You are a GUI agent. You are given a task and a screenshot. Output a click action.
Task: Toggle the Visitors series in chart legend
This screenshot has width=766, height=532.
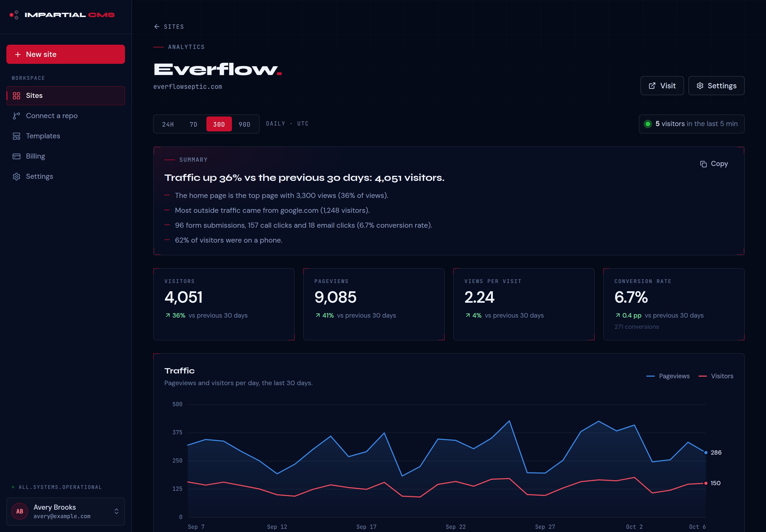tap(716, 376)
